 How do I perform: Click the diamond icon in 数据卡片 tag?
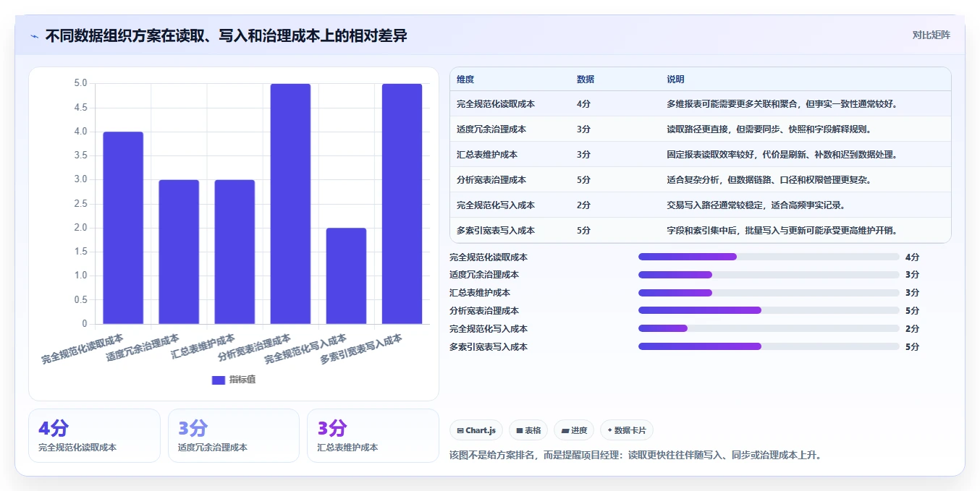[609, 430]
